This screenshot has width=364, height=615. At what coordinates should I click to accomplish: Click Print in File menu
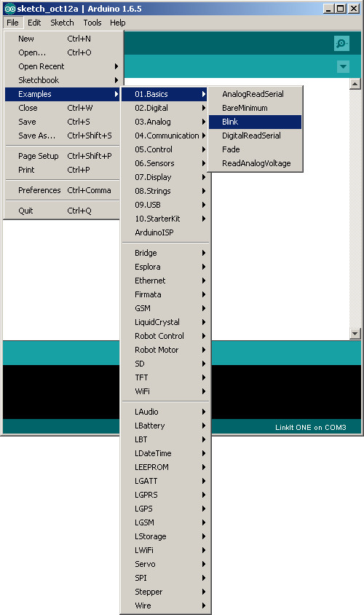point(62,170)
